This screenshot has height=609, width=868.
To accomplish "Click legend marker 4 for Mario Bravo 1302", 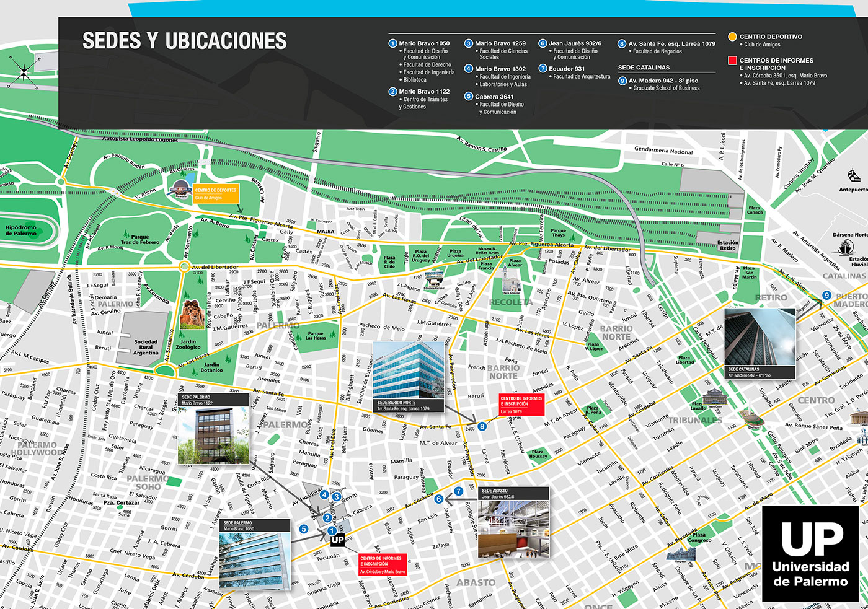I will pyautogui.click(x=469, y=69).
